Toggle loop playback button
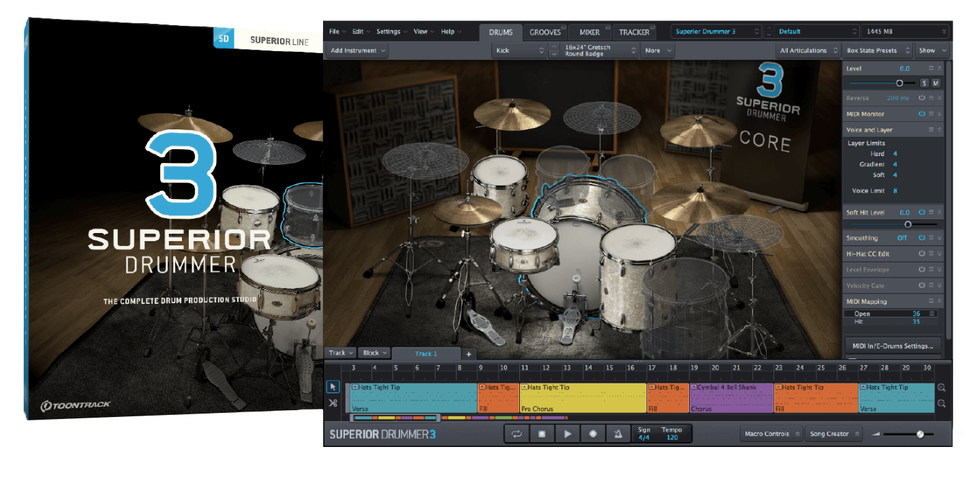 click(517, 433)
